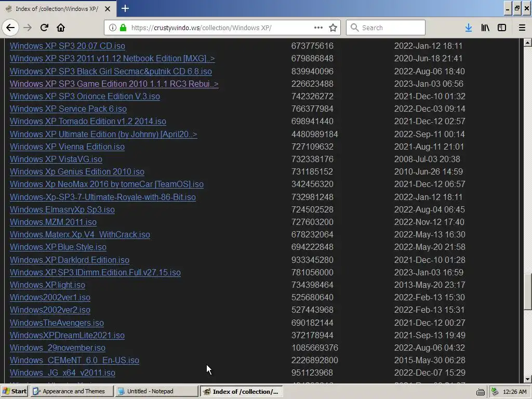This screenshot has height=399, width=532.
Task: Open the Library bookshelf icon
Action: (485, 28)
